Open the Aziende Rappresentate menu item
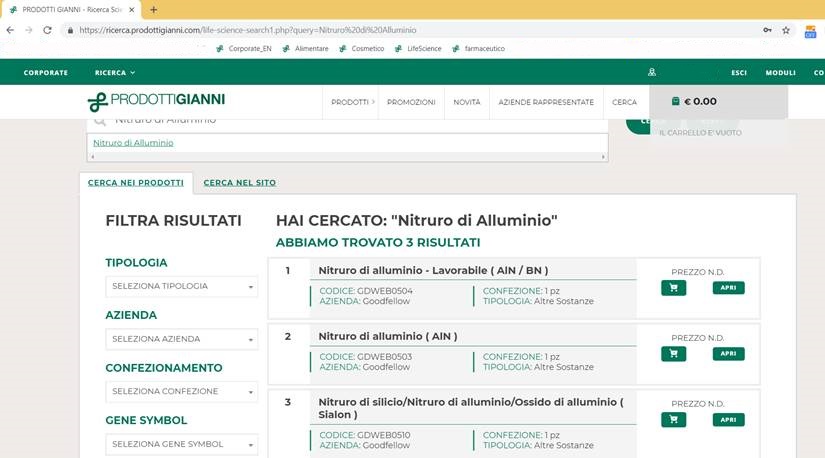This screenshot has width=825, height=458. (545, 102)
